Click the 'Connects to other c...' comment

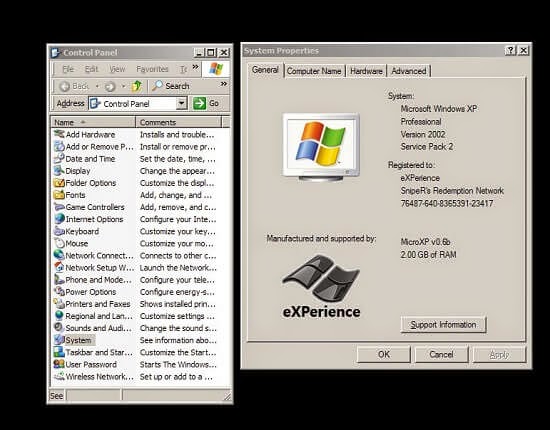(178, 255)
